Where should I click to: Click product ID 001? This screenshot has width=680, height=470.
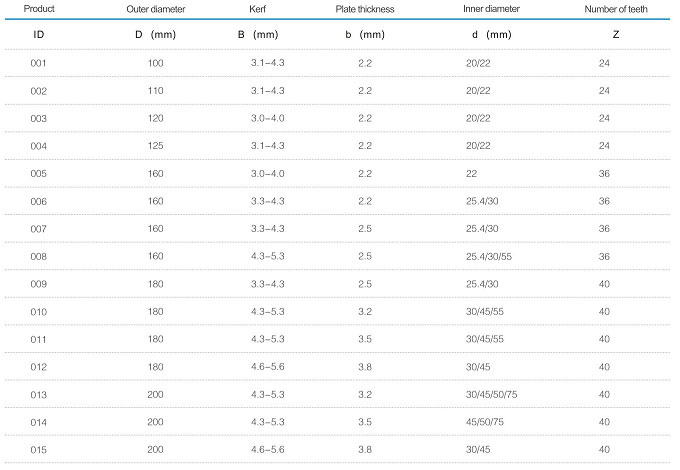point(39,63)
